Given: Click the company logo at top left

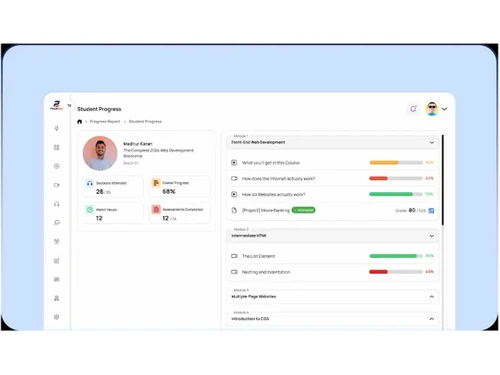Looking at the screenshot, I should click(x=57, y=105).
